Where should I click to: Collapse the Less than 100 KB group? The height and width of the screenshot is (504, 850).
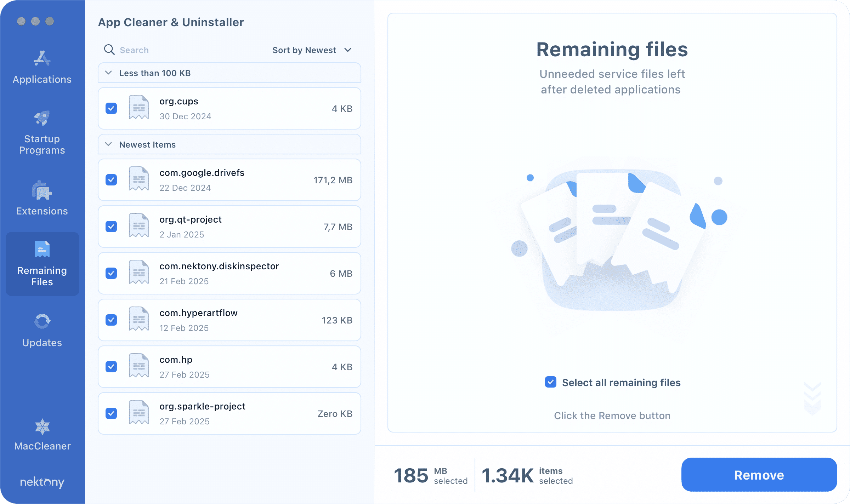[x=109, y=73]
